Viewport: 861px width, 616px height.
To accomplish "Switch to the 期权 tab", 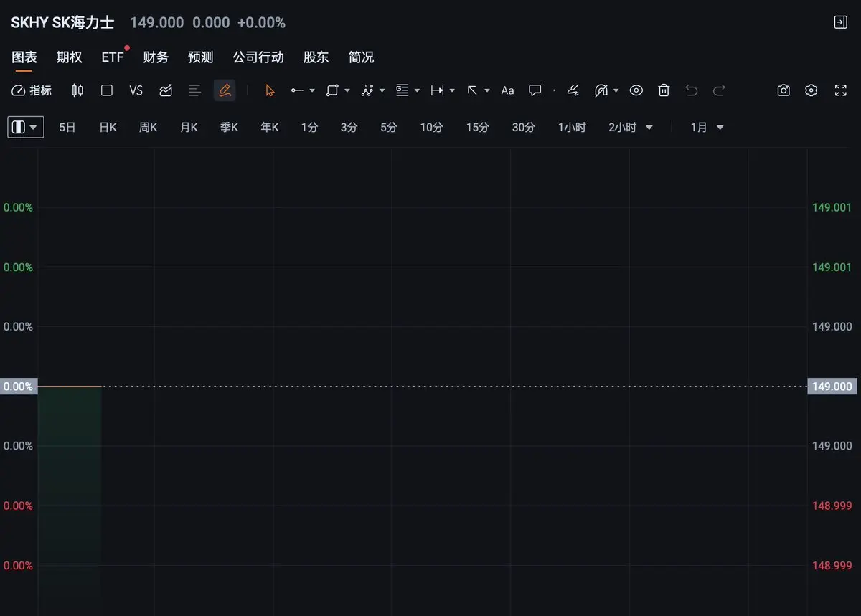I will click(x=70, y=57).
